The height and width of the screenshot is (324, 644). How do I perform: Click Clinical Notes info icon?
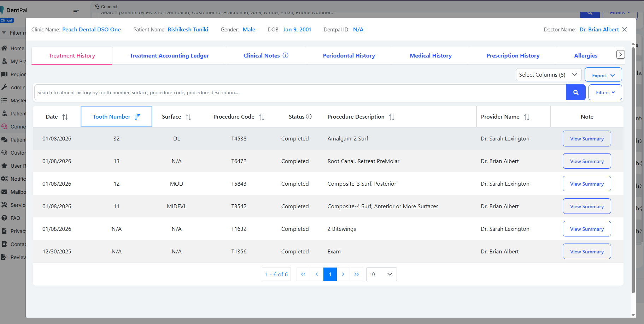[x=286, y=55]
